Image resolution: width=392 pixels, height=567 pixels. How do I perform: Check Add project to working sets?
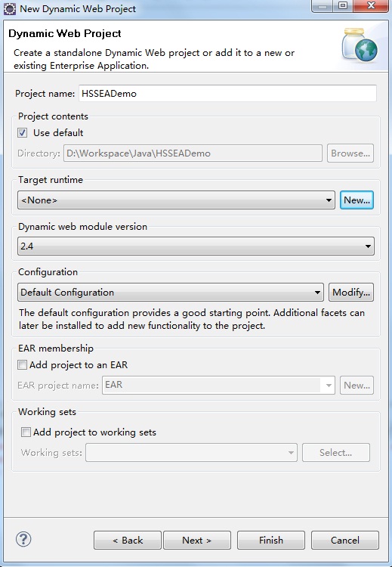pos(26,432)
